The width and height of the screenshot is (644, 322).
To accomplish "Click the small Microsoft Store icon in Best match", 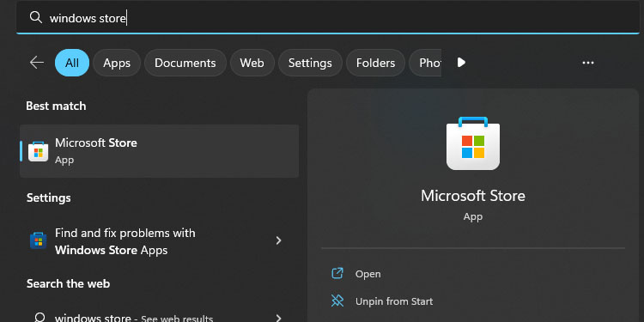I will click(x=38, y=151).
